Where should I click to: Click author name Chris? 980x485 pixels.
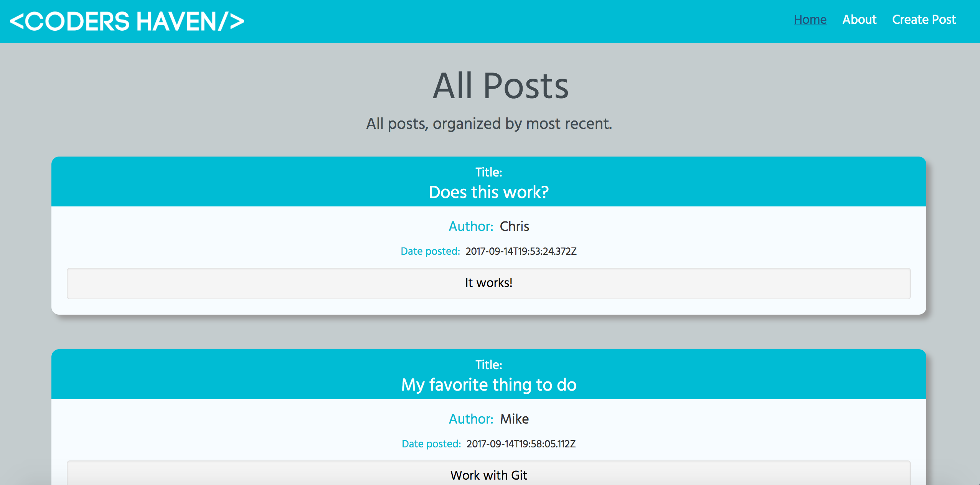point(514,226)
